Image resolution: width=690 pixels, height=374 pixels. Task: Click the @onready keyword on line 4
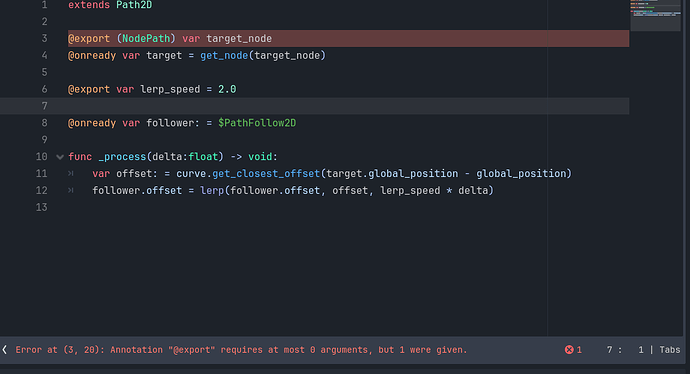coord(92,55)
